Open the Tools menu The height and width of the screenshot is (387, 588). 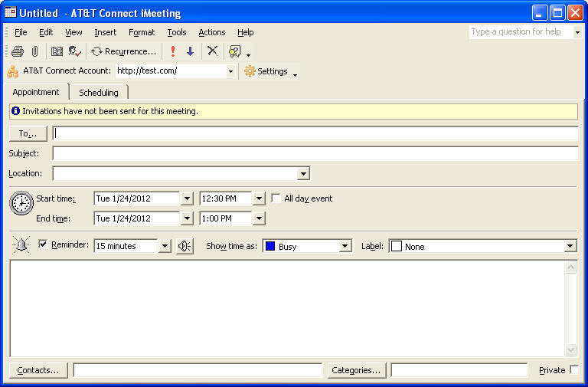[177, 32]
